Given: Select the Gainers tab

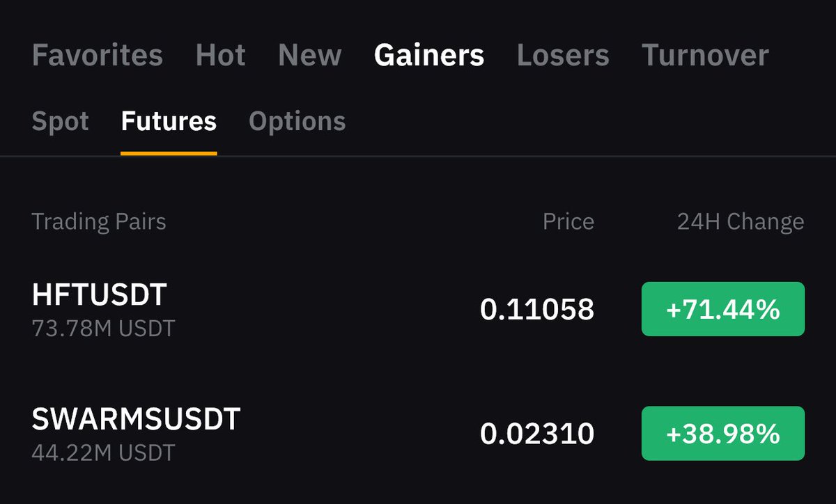Looking at the screenshot, I should tap(429, 55).
